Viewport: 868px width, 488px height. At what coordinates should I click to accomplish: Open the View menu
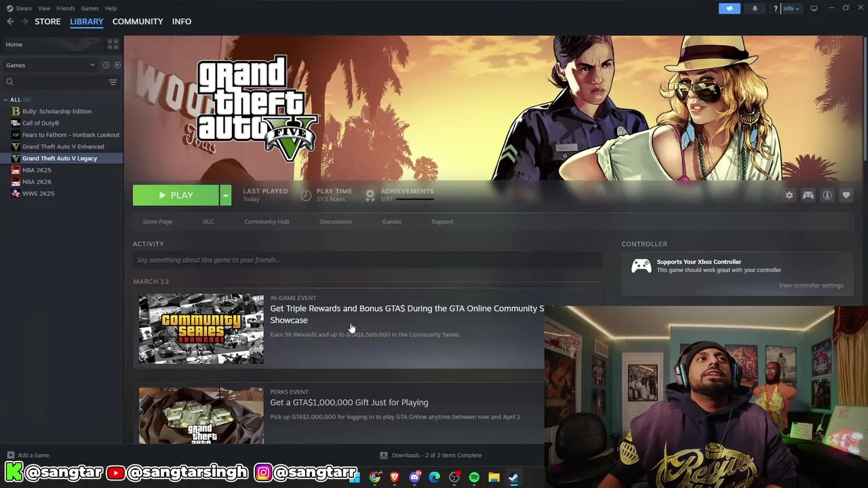point(44,8)
